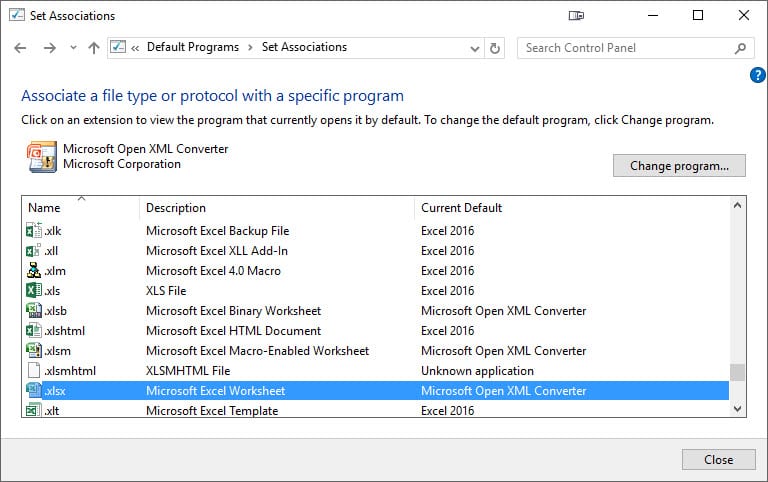768x482 pixels.
Task: Click the .xlsb binary worksheet icon
Action: (x=34, y=311)
